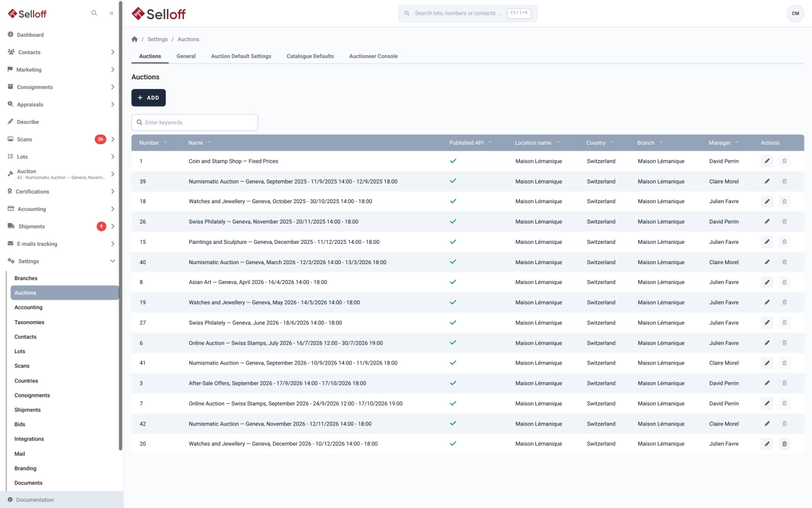Viewport: 812px width, 508px height.
Task: Sort table by Number column
Action: tap(153, 143)
